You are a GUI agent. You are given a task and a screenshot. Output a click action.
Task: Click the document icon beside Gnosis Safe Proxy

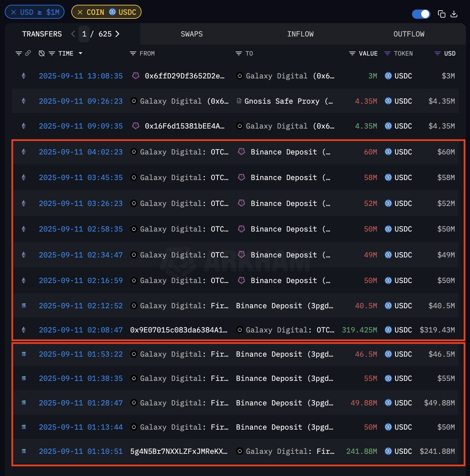[239, 101]
